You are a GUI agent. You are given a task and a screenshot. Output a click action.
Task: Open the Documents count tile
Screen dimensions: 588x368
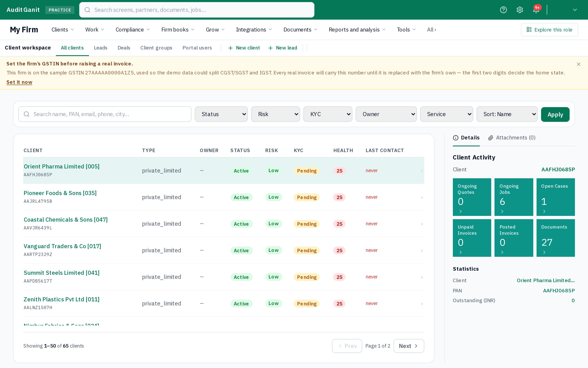(556, 238)
